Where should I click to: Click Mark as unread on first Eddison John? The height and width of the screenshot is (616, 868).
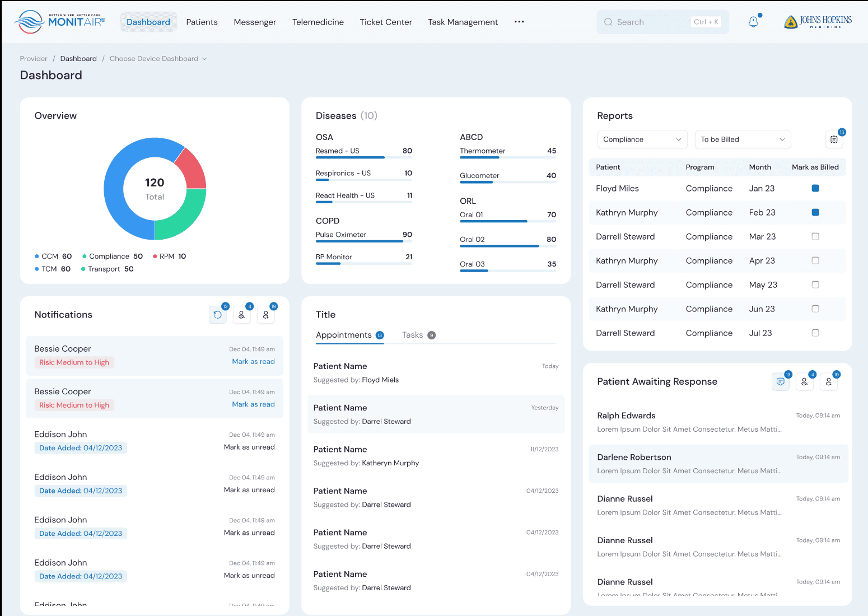pos(249,447)
